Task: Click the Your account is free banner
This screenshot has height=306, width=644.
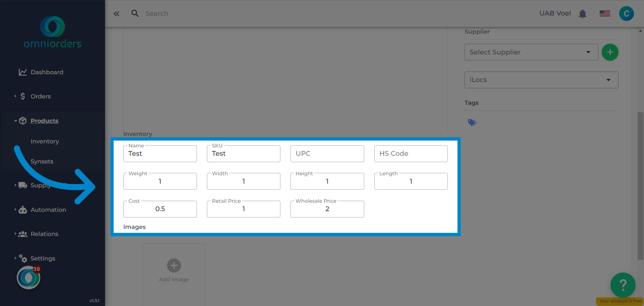Action: [620, 301]
